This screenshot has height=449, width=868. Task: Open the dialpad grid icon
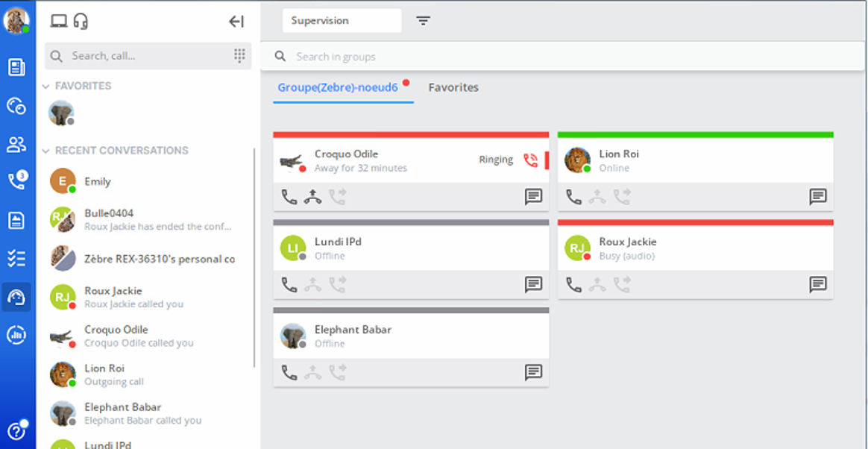coord(239,54)
